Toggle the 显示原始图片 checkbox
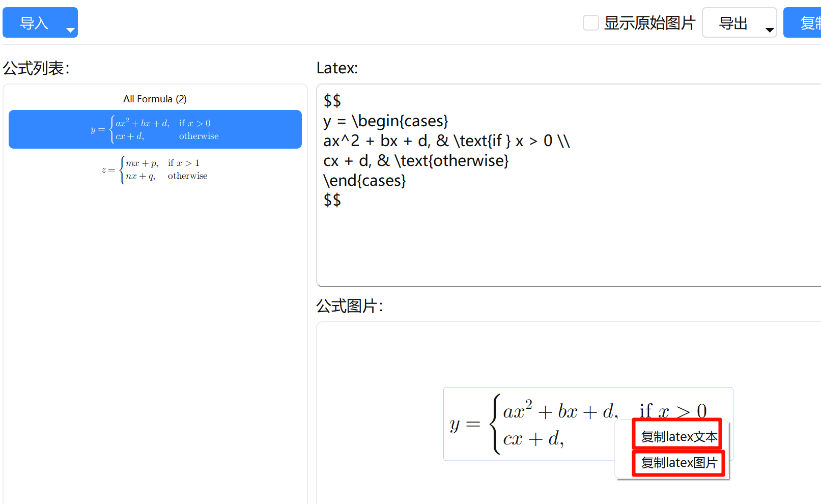This screenshot has height=504, width=821. pyautogui.click(x=590, y=23)
